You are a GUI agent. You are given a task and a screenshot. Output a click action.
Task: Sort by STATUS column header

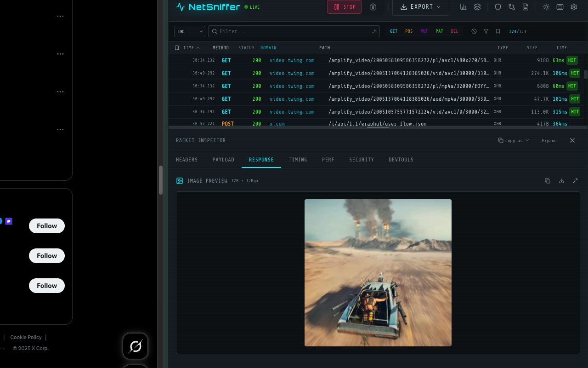[246, 48]
